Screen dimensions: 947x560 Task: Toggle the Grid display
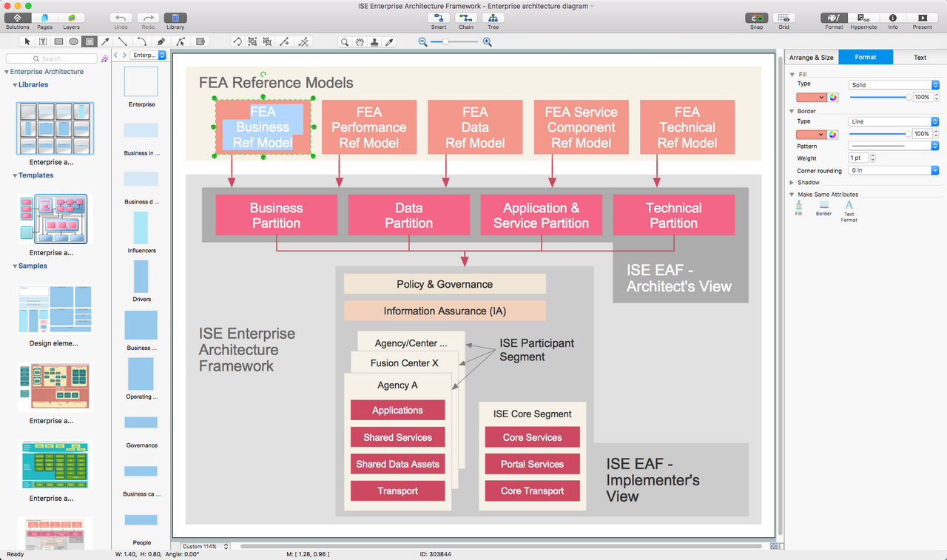click(x=782, y=16)
